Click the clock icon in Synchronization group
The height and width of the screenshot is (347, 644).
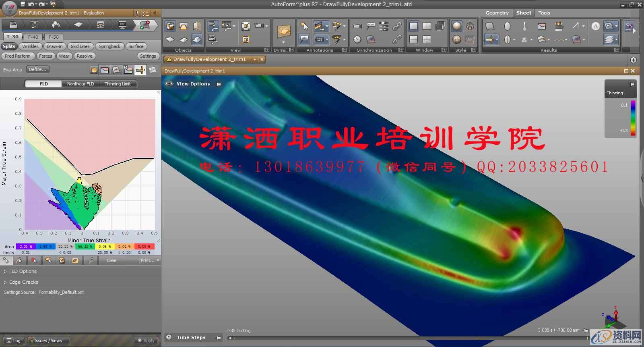tap(357, 39)
